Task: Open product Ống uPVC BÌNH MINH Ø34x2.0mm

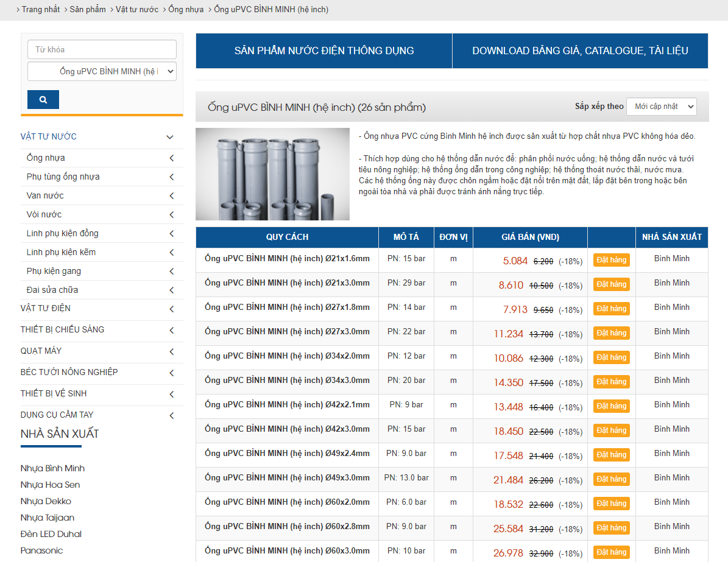Action: 287,356
